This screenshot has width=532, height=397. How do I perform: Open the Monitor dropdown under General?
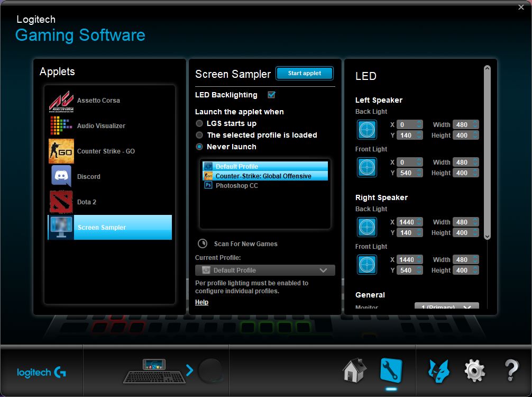(446, 305)
